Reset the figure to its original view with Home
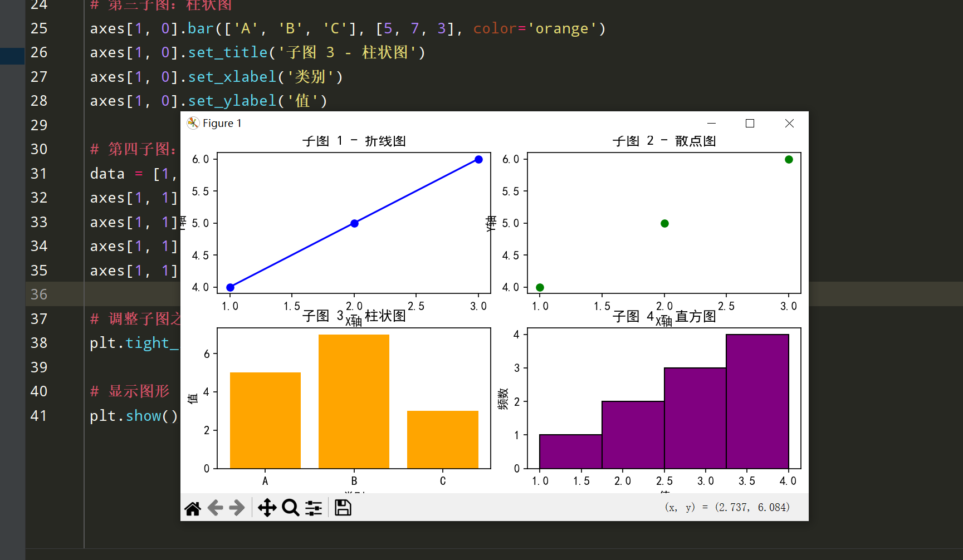 click(193, 508)
